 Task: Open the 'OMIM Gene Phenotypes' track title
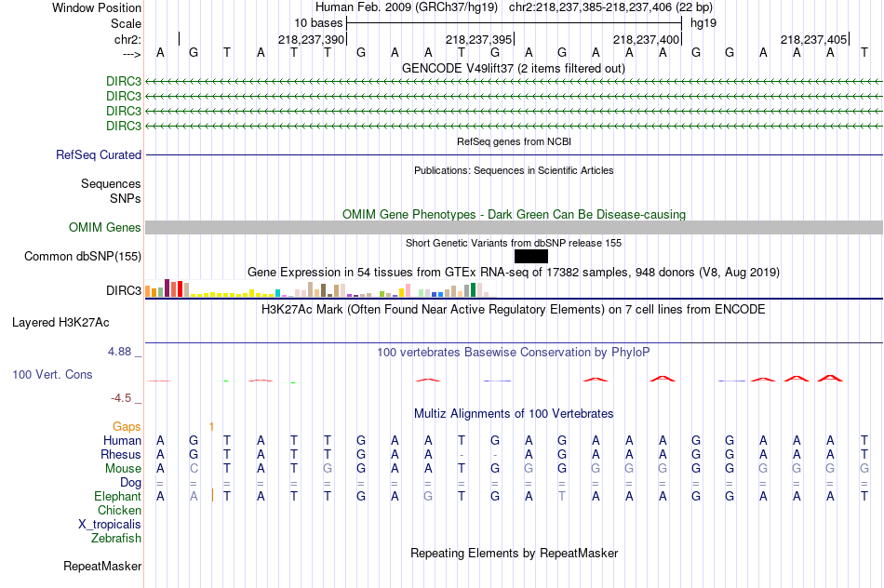pyautogui.click(x=514, y=214)
